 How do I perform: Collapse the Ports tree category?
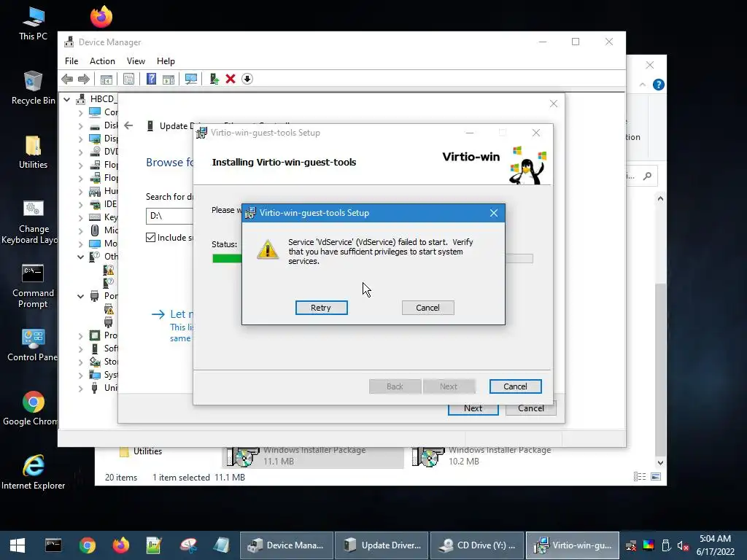tap(80, 296)
